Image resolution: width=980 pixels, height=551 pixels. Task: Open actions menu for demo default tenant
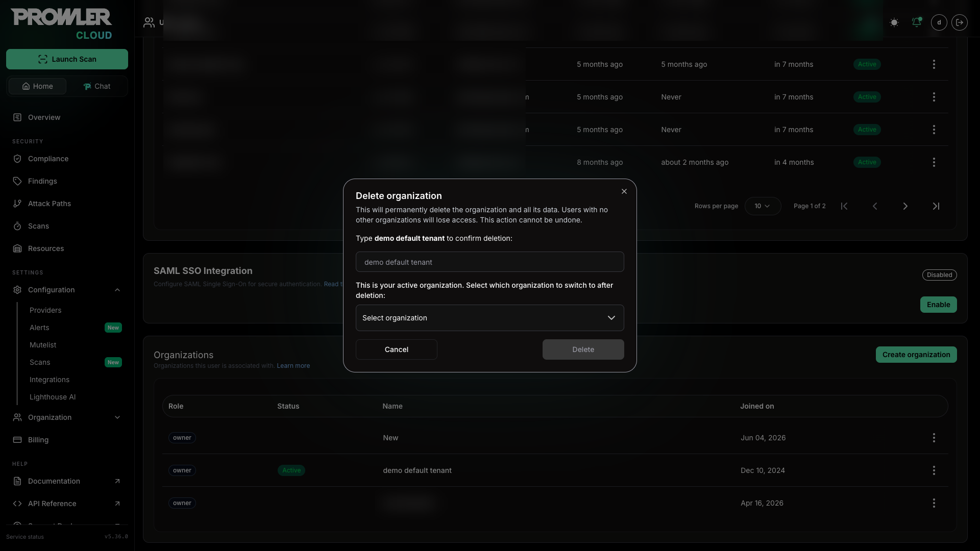[x=934, y=470]
